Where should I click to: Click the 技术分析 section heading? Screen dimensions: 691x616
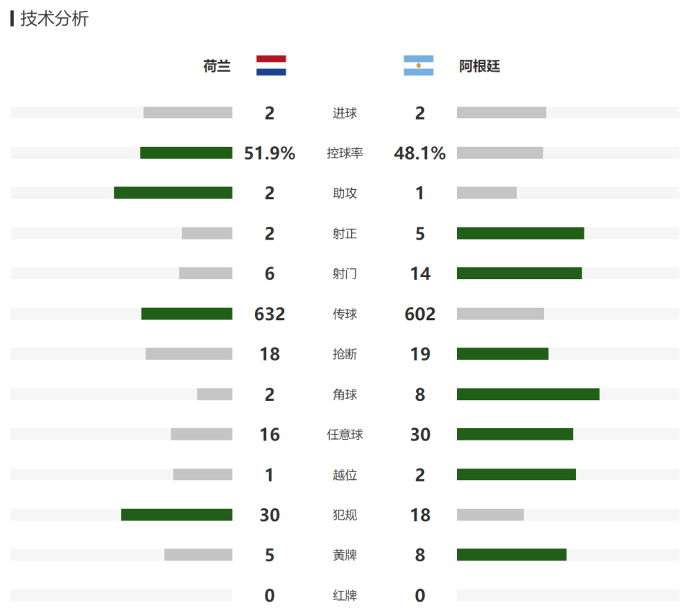pos(54,19)
